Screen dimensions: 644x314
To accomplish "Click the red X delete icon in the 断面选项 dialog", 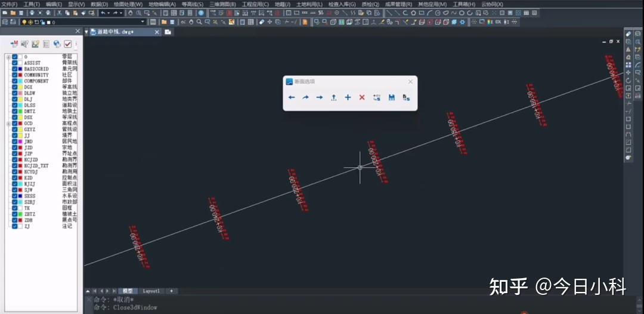I will (x=362, y=97).
